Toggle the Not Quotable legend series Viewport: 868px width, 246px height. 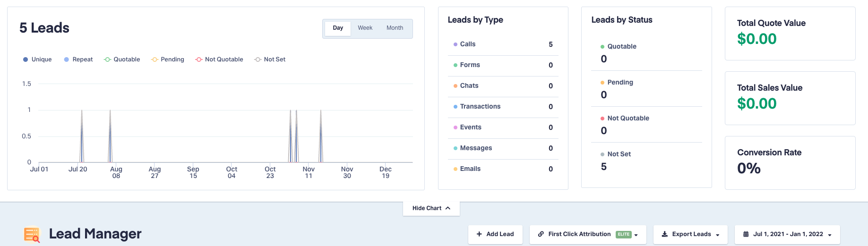[219, 59]
